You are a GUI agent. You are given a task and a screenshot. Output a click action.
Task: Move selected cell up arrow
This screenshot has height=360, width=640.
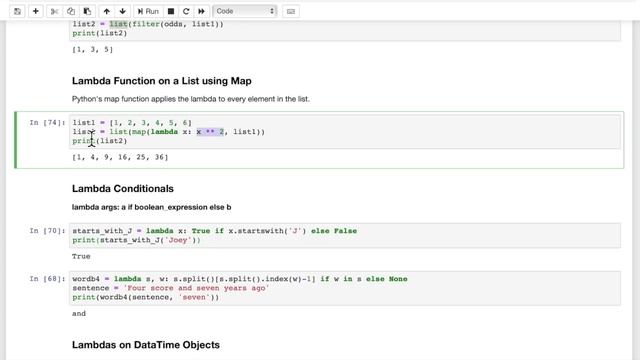pyautogui.click(x=107, y=11)
